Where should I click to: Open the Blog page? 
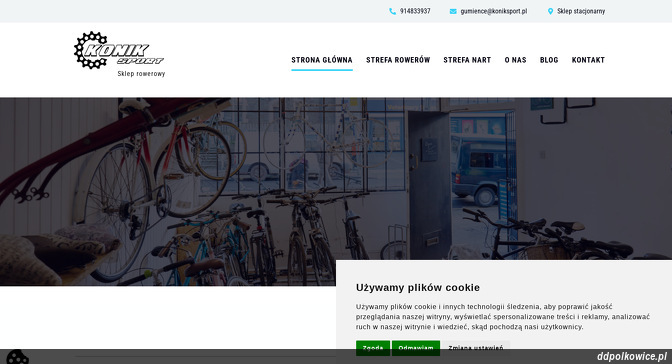[549, 60]
